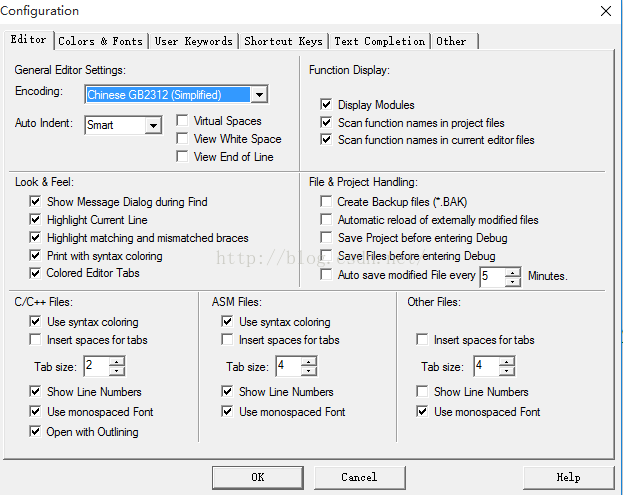
Task: Click the Chinese GB2312 encoding field
Action: (x=168, y=95)
